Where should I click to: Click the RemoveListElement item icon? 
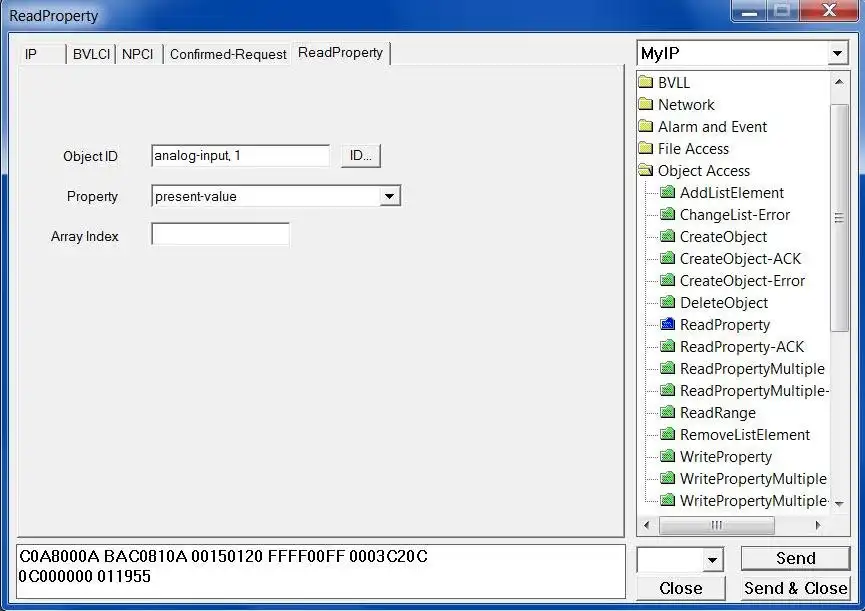pos(668,434)
